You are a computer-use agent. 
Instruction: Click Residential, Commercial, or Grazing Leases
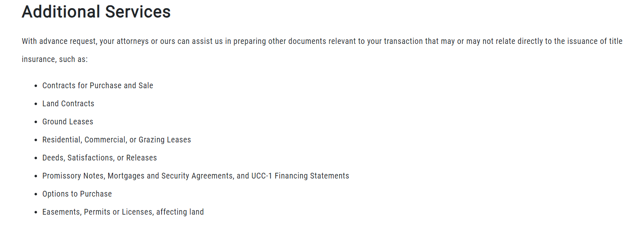click(117, 140)
